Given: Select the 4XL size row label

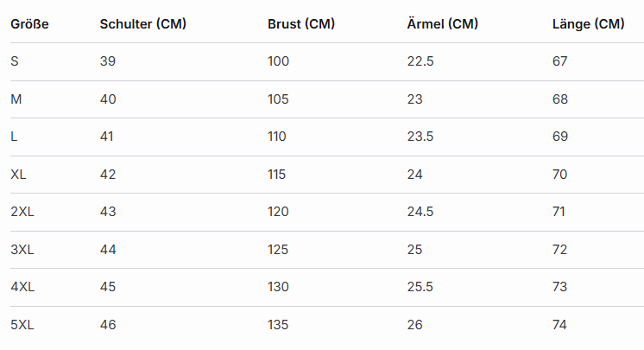Looking at the screenshot, I should [22, 287].
